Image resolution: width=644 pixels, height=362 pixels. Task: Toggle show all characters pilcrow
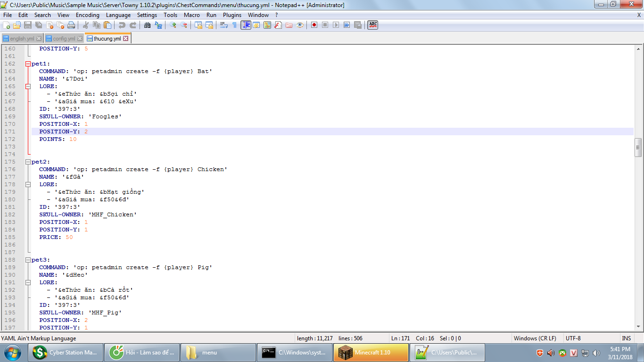point(234,25)
